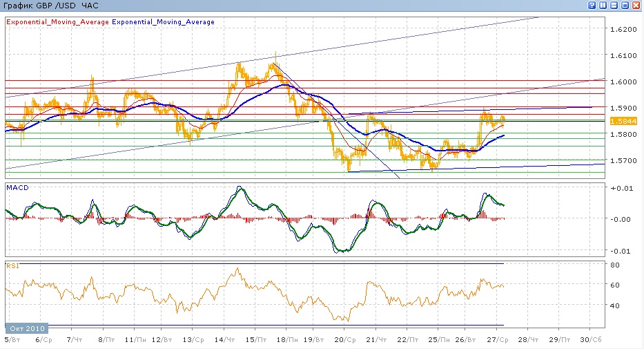Click the 5/Вт date on time axis
644x349 pixels.
[x=11, y=341]
